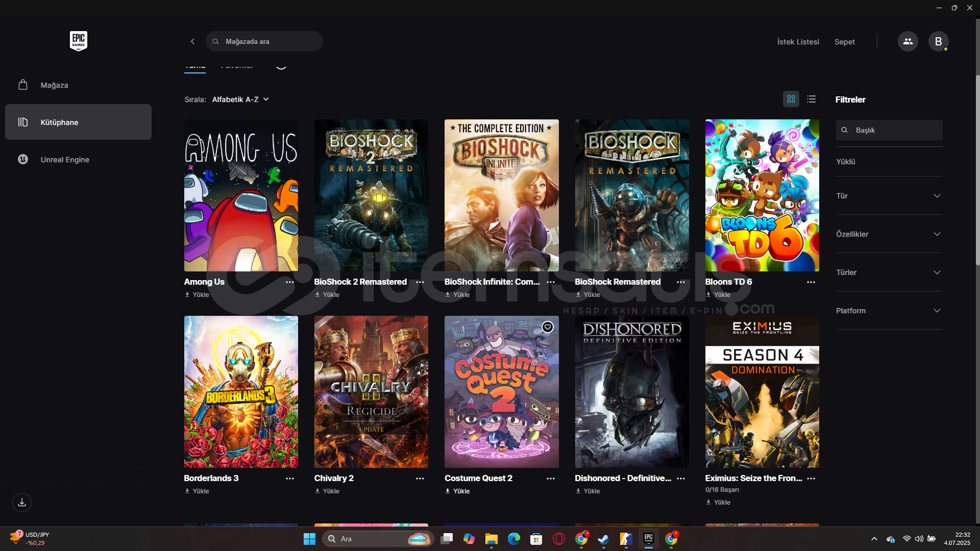The width and height of the screenshot is (980, 551).
Task: Switch to list view layout
Action: click(811, 99)
